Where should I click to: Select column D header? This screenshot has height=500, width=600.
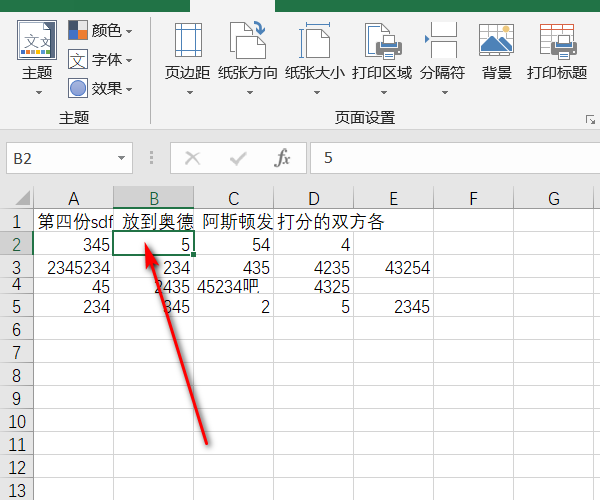tap(313, 198)
